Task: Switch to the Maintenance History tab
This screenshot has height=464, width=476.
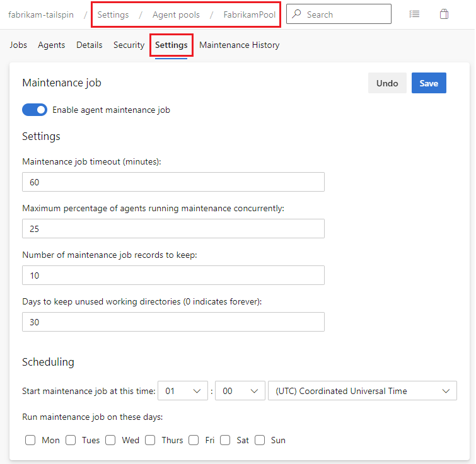Action: click(240, 45)
